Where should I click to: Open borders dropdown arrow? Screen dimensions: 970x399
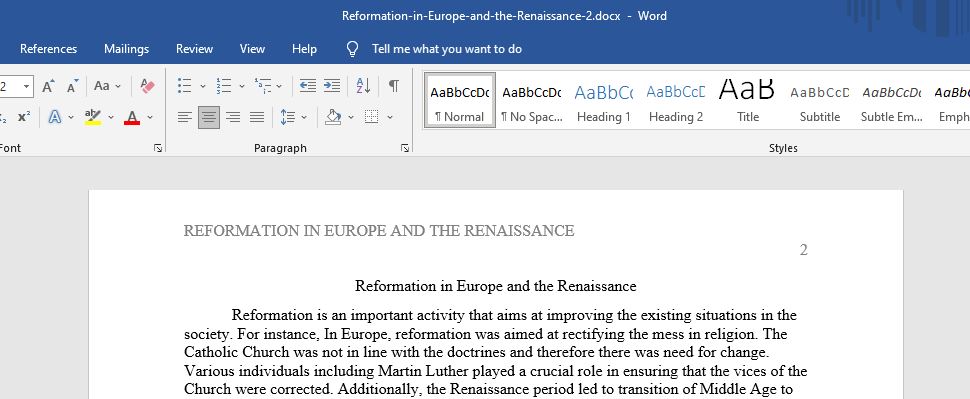pos(390,117)
